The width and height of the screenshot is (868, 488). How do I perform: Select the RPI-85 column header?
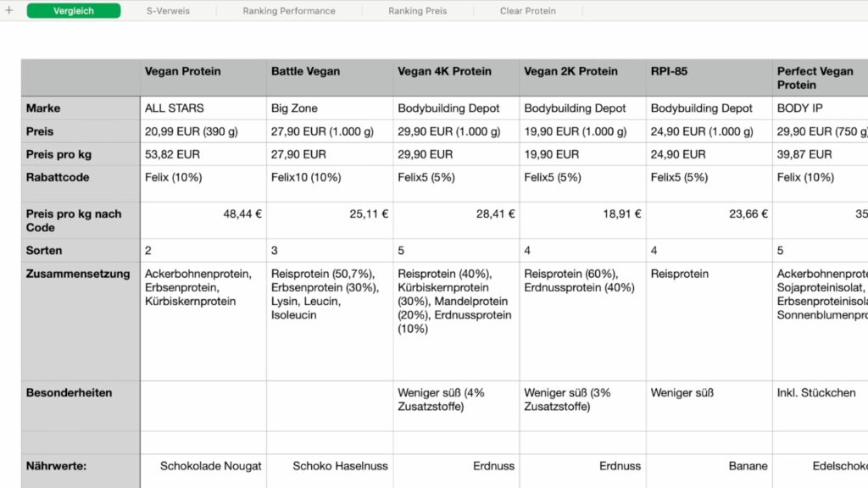point(709,78)
